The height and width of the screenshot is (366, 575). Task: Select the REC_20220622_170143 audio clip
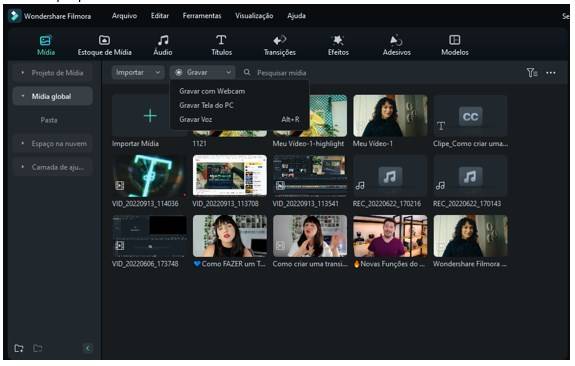click(x=470, y=176)
